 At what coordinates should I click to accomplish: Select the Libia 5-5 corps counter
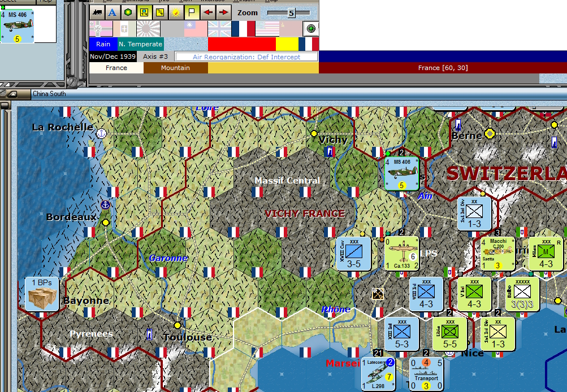(450, 334)
